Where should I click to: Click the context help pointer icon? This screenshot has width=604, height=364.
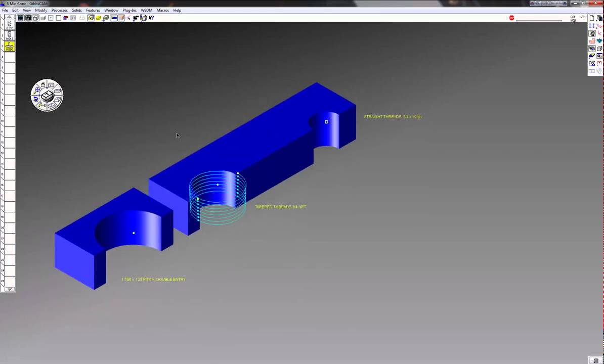click(151, 18)
